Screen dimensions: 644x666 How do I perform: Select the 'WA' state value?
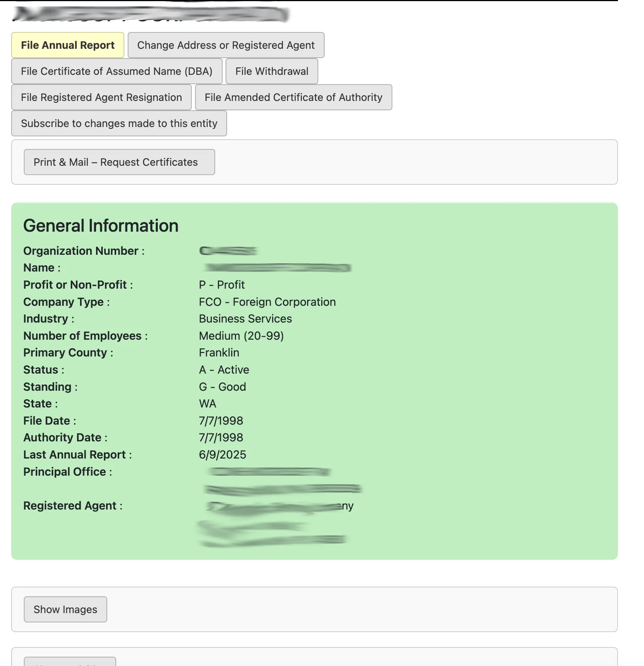pos(207,403)
